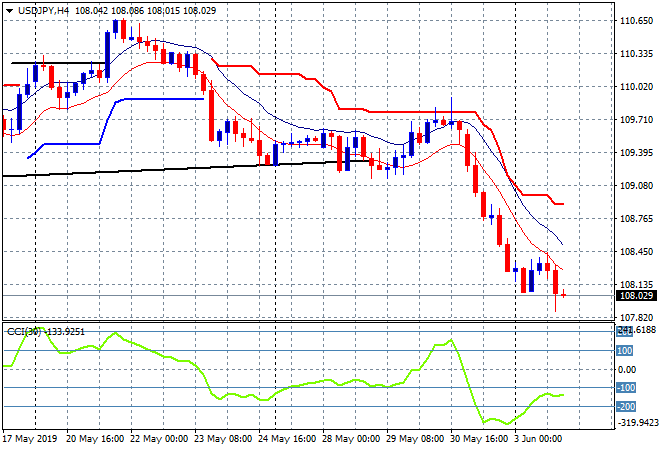Select the long black trendline

pos(150,170)
